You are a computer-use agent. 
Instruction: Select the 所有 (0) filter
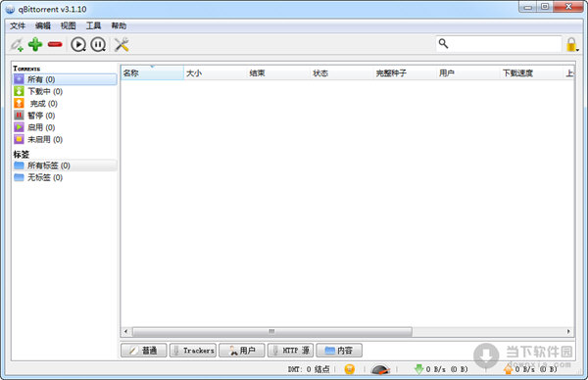click(65, 79)
